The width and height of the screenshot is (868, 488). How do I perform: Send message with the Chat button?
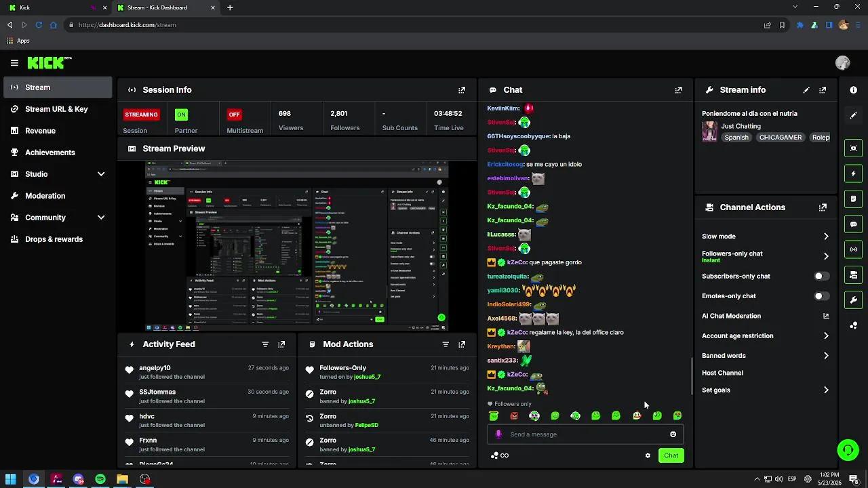[x=671, y=455]
